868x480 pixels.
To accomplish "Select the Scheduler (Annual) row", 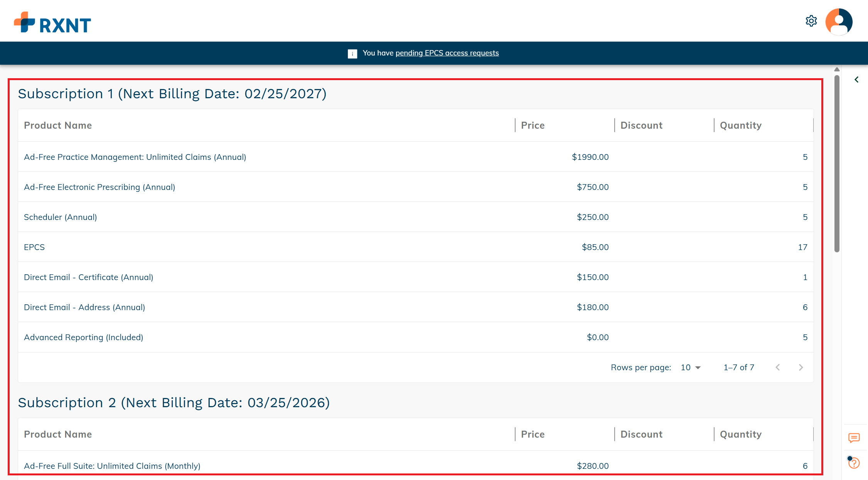I will click(x=60, y=217).
